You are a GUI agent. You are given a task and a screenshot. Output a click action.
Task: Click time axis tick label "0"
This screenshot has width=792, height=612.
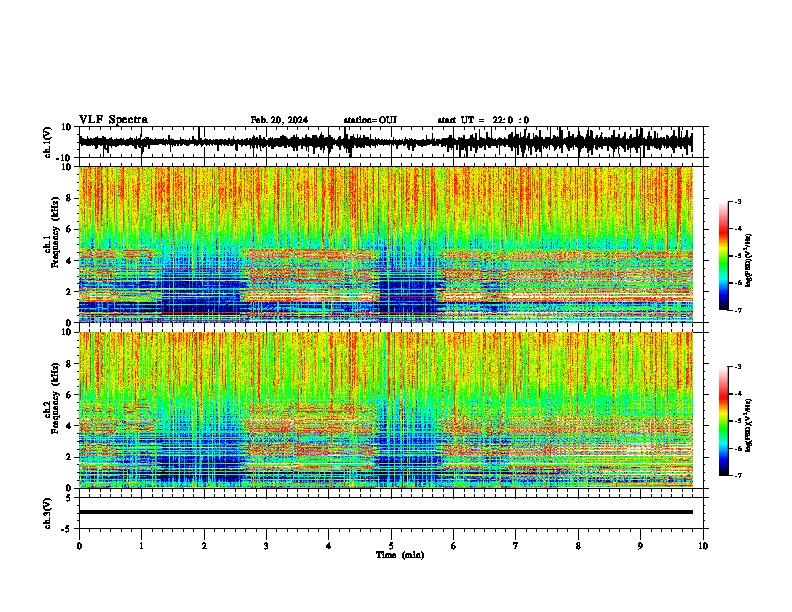click(x=79, y=546)
